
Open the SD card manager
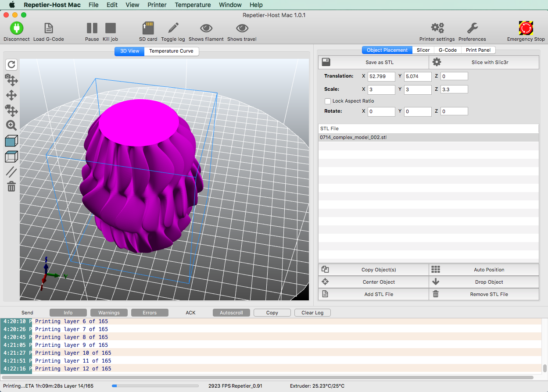(x=148, y=29)
